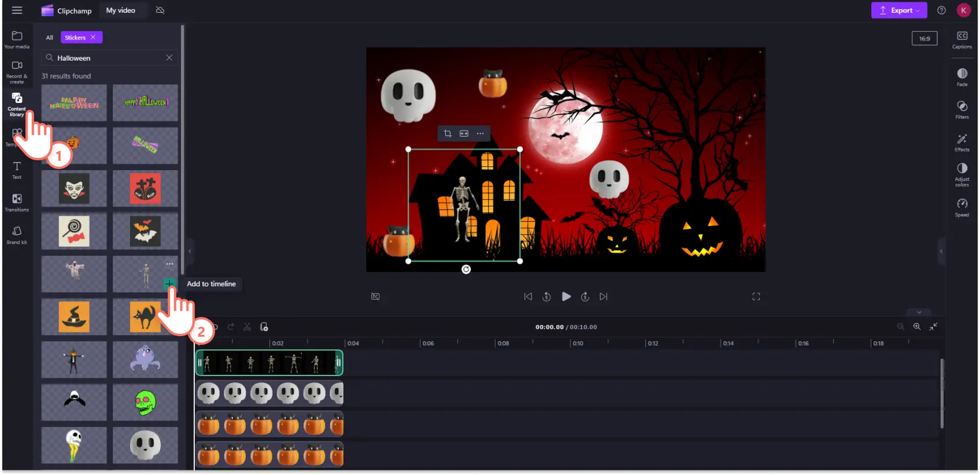Select the white ghost sticker thumbnail
This screenshot has width=980, height=475.
74,274
